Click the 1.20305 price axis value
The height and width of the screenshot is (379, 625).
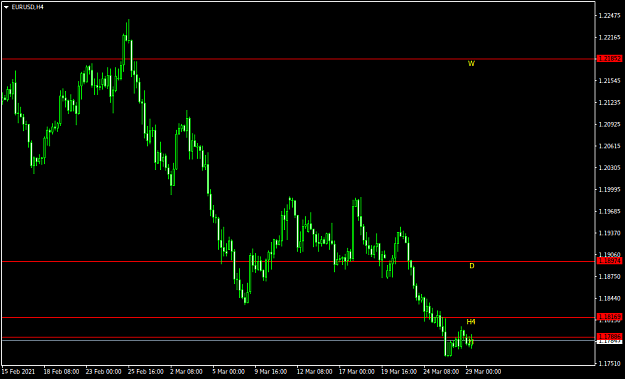click(x=610, y=168)
